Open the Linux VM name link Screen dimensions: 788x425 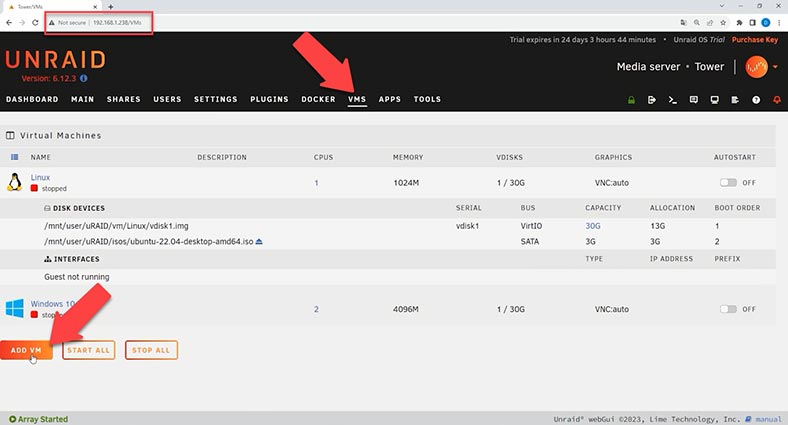pyautogui.click(x=40, y=177)
